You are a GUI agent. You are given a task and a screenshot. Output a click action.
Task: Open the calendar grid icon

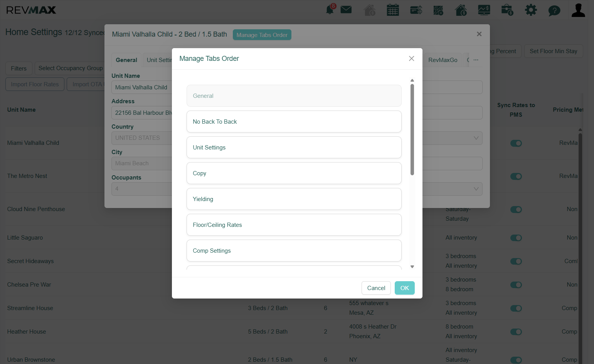(393, 10)
